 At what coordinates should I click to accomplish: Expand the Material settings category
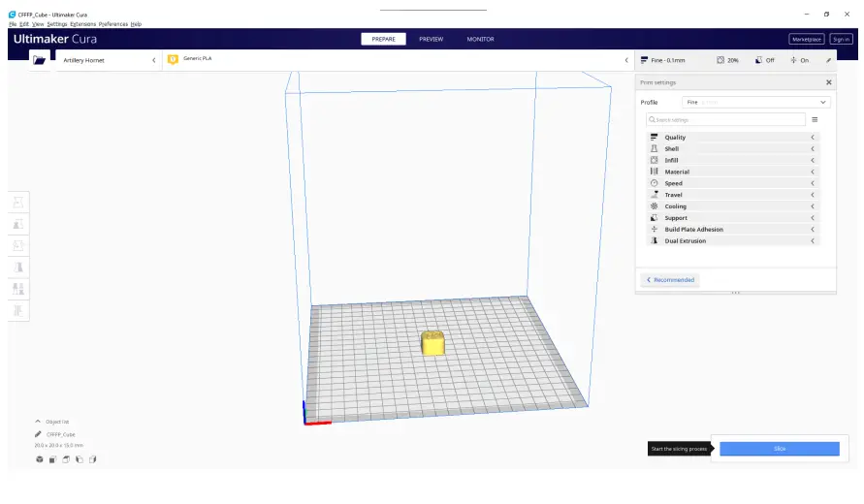click(x=733, y=172)
